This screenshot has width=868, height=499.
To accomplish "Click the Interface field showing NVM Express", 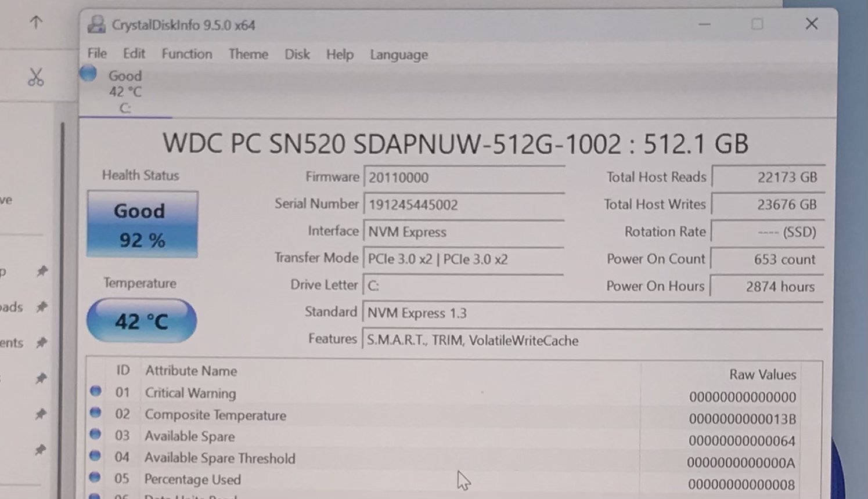I will coord(463,232).
